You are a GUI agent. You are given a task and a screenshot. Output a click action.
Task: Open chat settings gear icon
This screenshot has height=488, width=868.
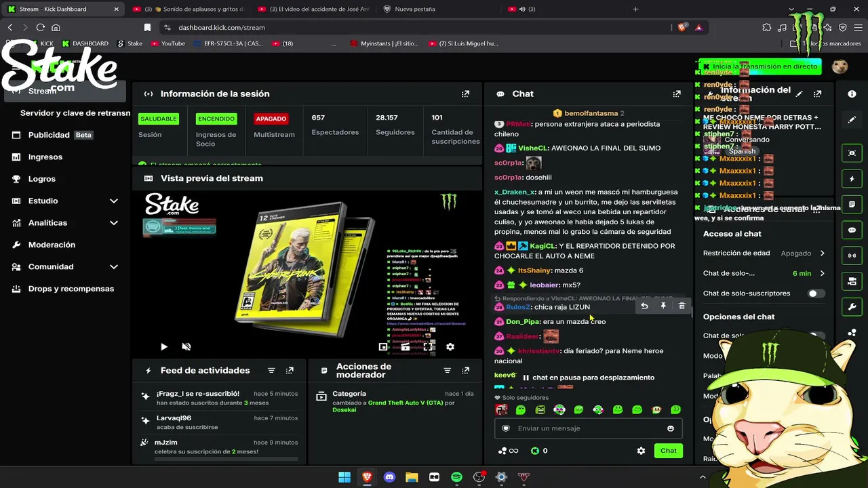point(641,451)
